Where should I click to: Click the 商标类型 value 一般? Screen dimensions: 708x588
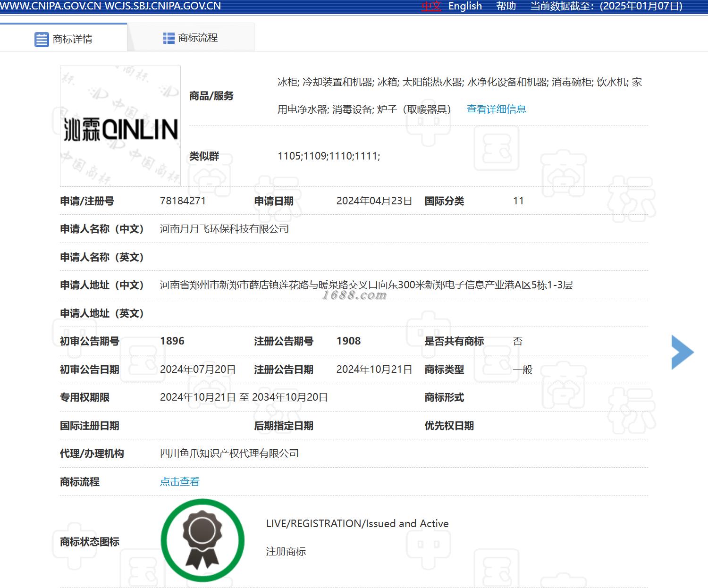click(523, 369)
